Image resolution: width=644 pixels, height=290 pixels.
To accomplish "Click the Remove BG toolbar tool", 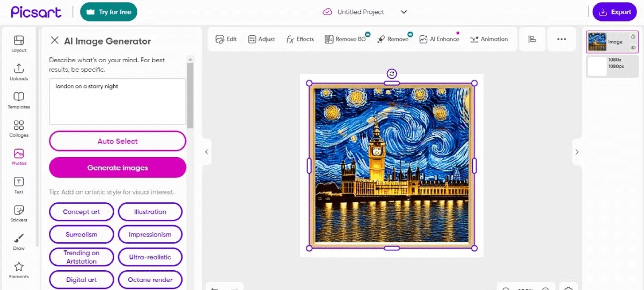I will tap(345, 39).
